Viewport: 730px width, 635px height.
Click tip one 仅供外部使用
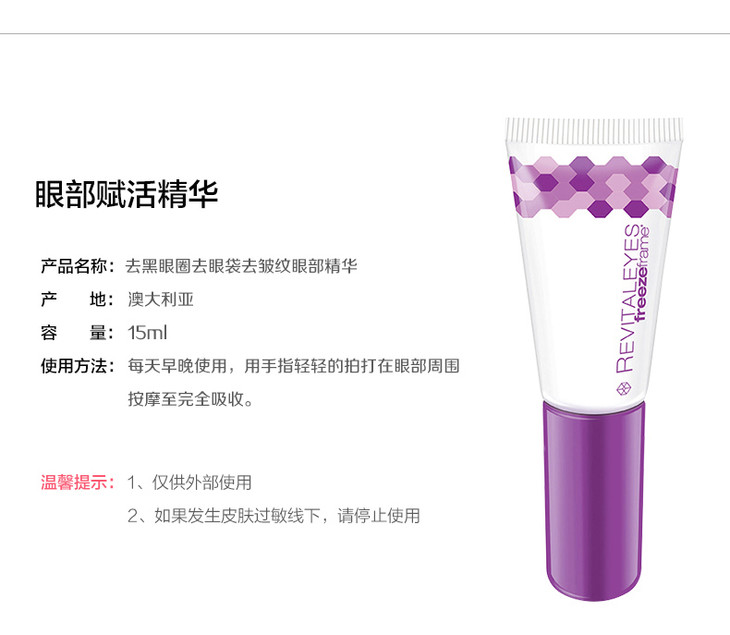click(189, 482)
